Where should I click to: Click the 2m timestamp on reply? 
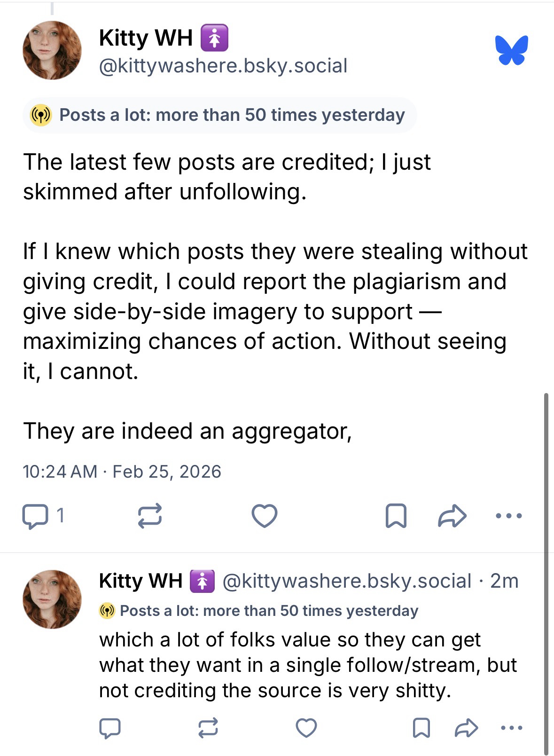point(504,581)
